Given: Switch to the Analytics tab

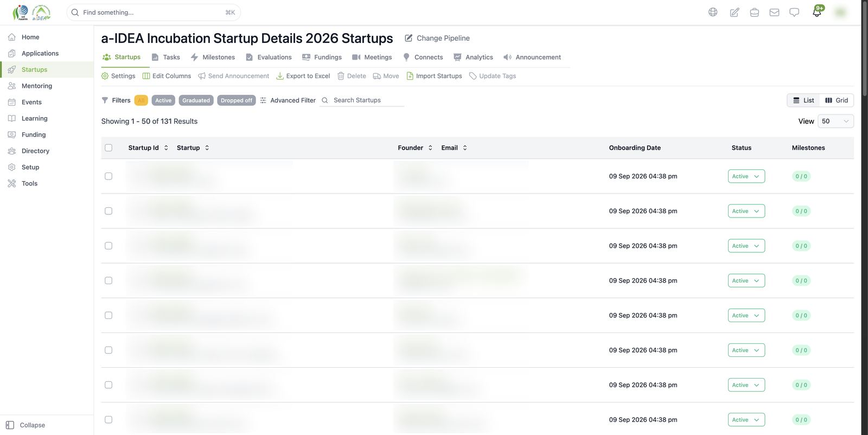Looking at the screenshot, I should click(x=473, y=57).
